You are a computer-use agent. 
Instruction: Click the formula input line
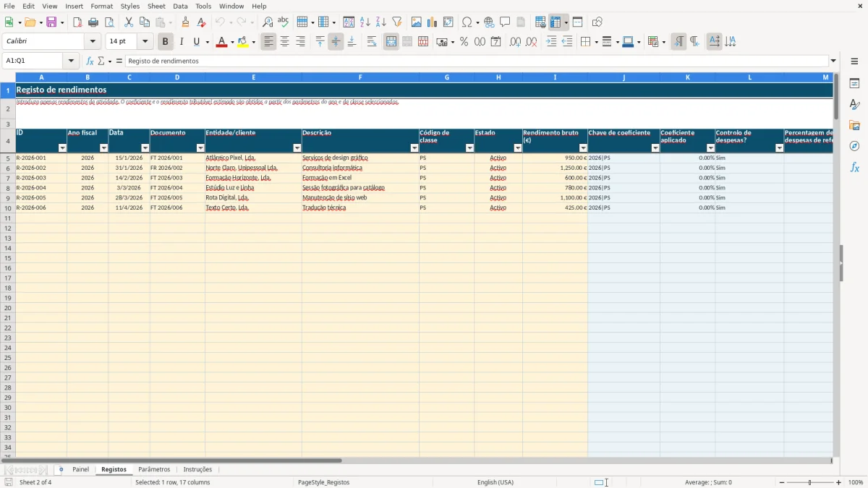point(477,61)
